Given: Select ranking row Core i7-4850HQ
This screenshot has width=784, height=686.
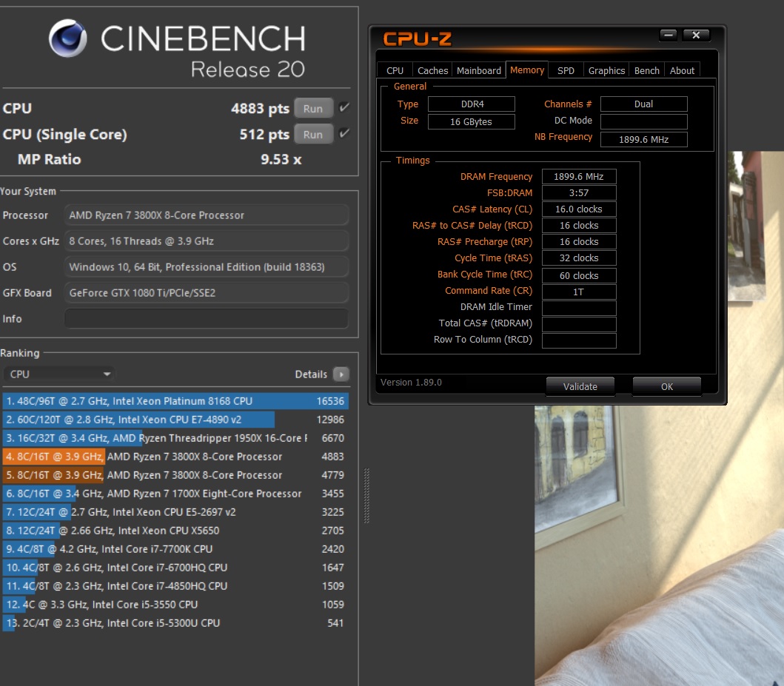Looking at the screenshot, I should 175,586.
